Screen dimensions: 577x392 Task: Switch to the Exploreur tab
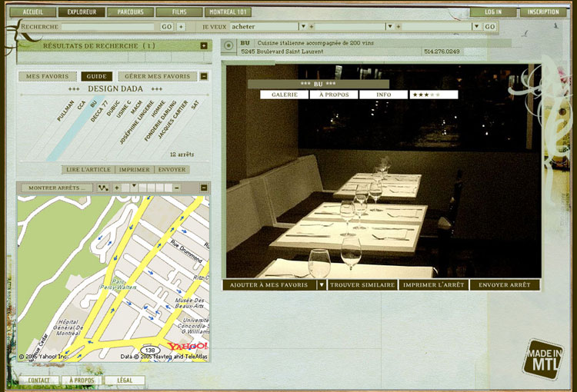coord(82,12)
